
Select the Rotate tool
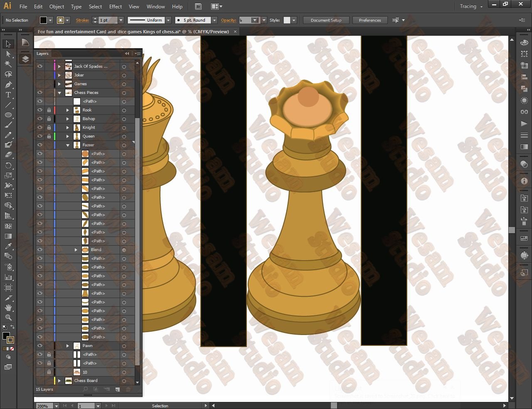point(8,165)
